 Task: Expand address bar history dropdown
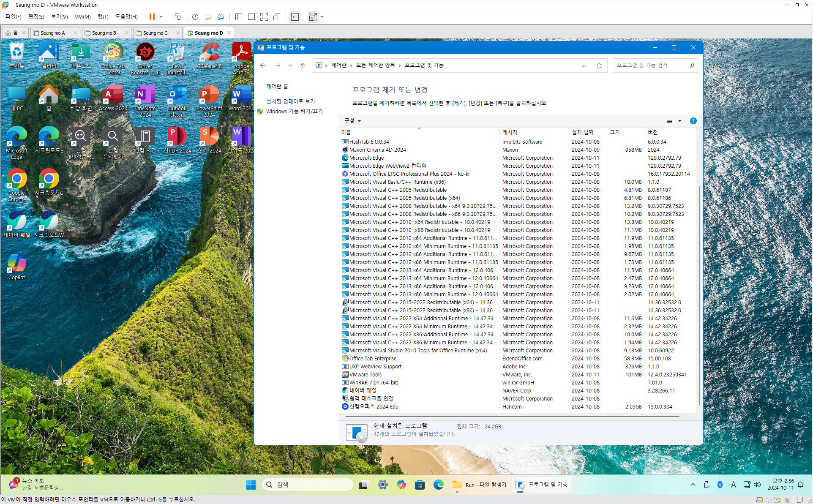click(x=584, y=65)
